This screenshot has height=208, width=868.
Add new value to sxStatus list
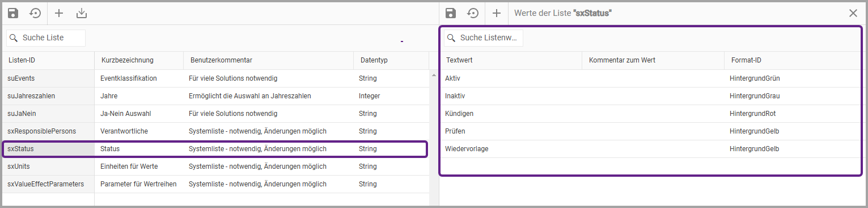pyautogui.click(x=497, y=13)
